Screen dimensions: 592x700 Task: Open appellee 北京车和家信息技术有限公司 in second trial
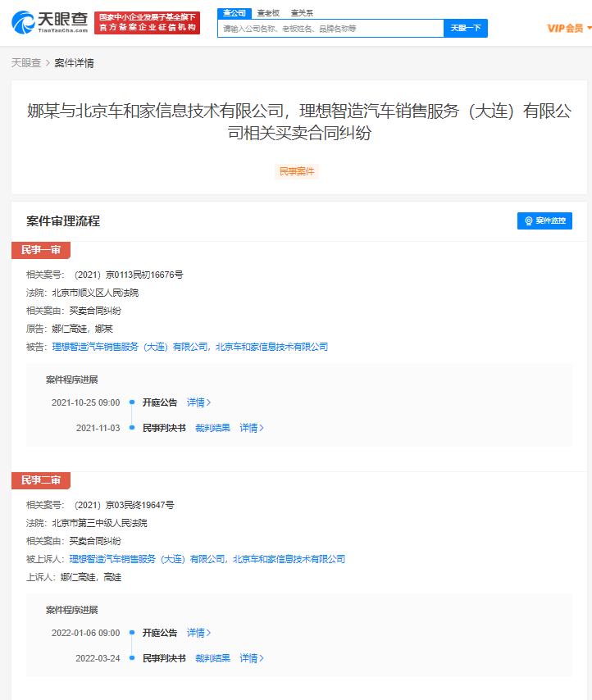click(289, 559)
